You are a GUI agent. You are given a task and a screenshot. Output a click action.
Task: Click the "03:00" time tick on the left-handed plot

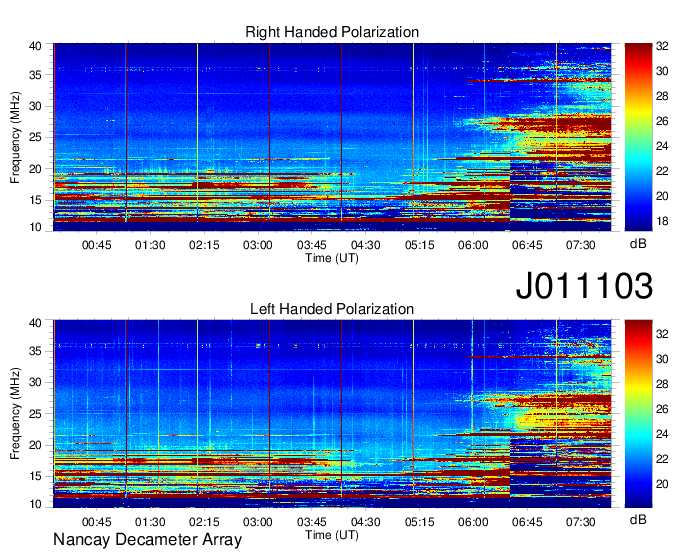(x=258, y=522)
